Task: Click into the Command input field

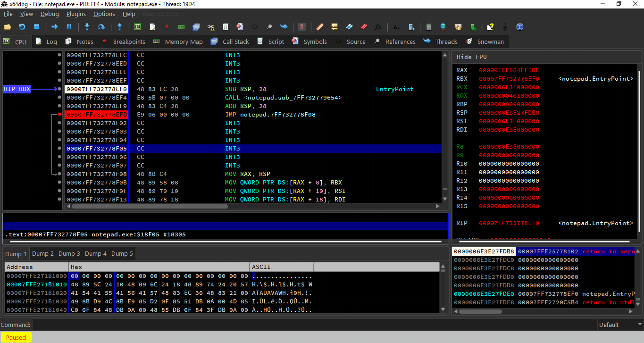Action: [x=314, y=325]
